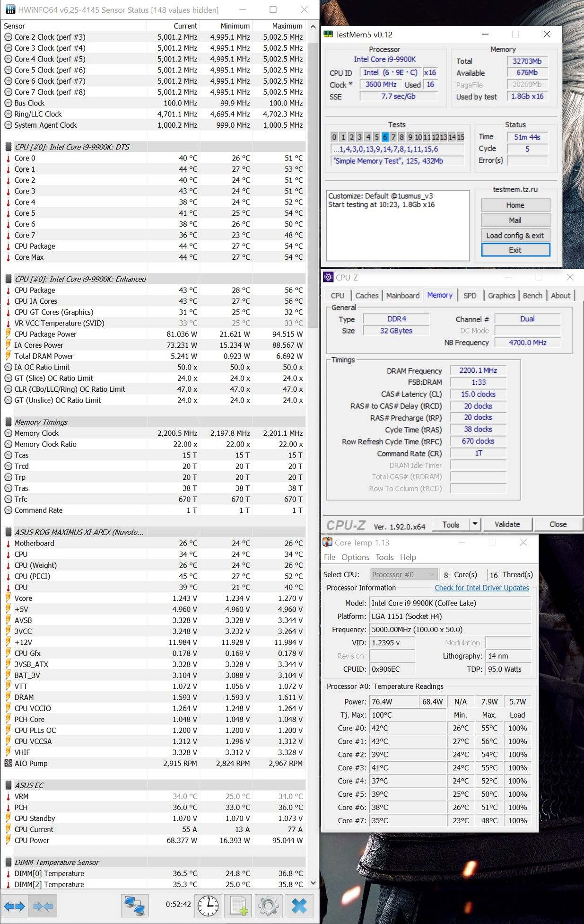Click the Home button in TestMem5
The width and height of the screenshot is (584, 924).
pos(515,205)
